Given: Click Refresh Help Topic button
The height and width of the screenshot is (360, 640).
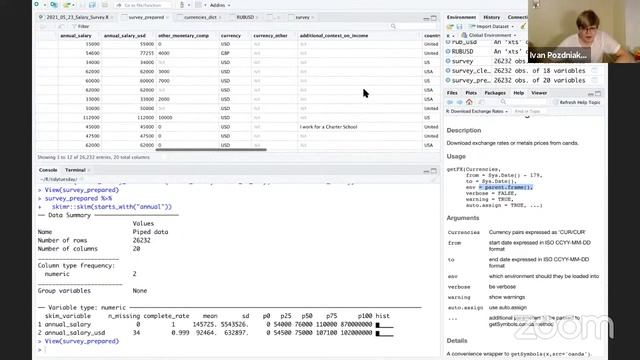Looking at the screenshot, I should [576, 102].
